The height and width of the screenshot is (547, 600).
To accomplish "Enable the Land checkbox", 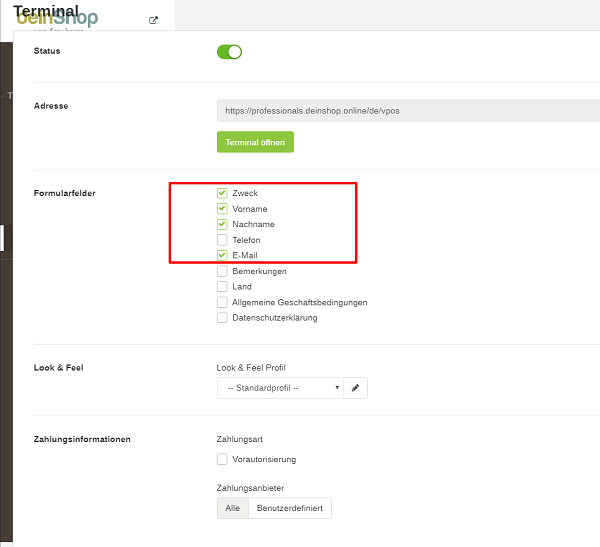I will tap(222, 286).
